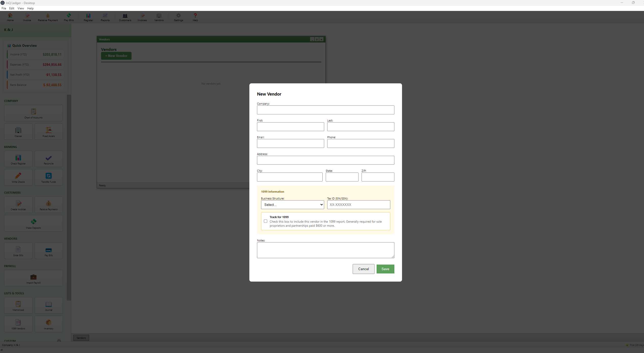The image size is (644, 353).
Task: Save the new vendor
Action: (385, 269)
